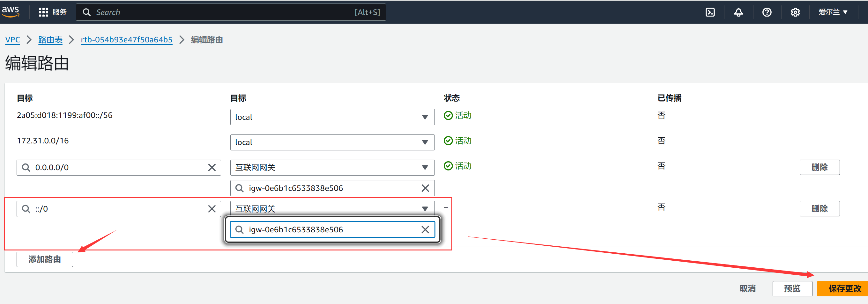868x304 pixels.
Task: Delete the ::/0 route with 删除
Action: (820, 209)
